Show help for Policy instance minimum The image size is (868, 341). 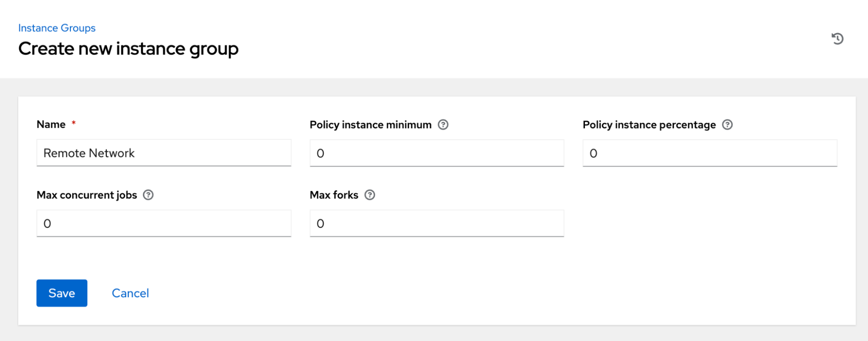pyautogui.click(x=443, y=125)
